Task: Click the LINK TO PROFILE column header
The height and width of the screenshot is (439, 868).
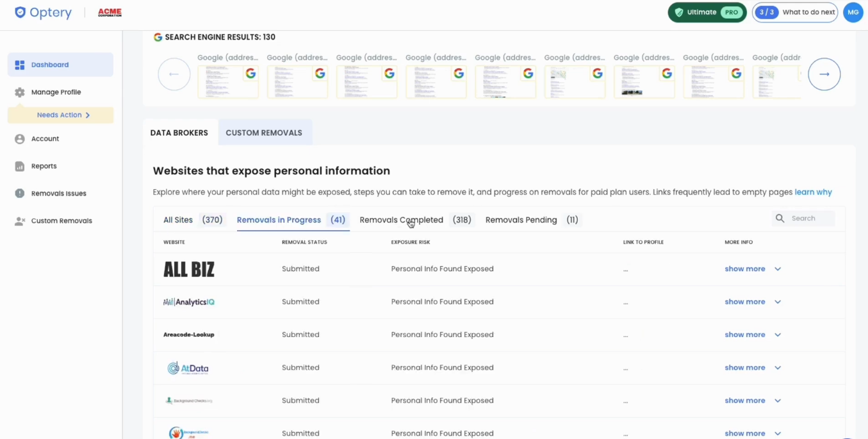Action: [643, 242]
